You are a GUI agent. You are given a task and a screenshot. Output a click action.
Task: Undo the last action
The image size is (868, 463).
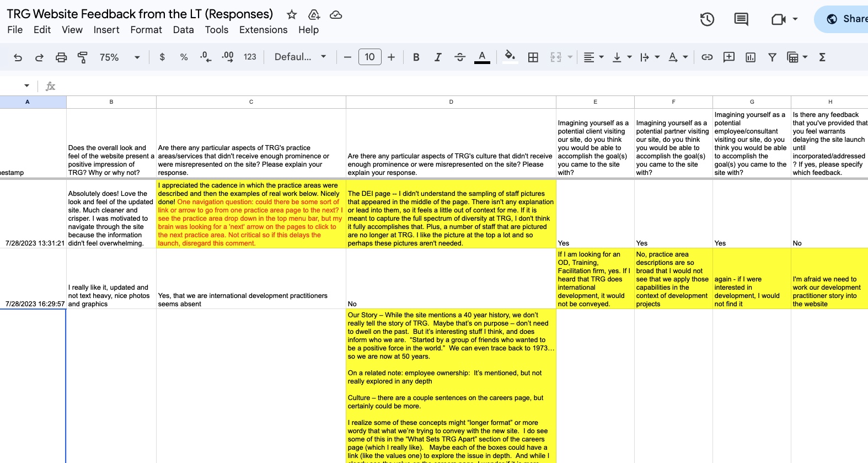coord(18,57)
